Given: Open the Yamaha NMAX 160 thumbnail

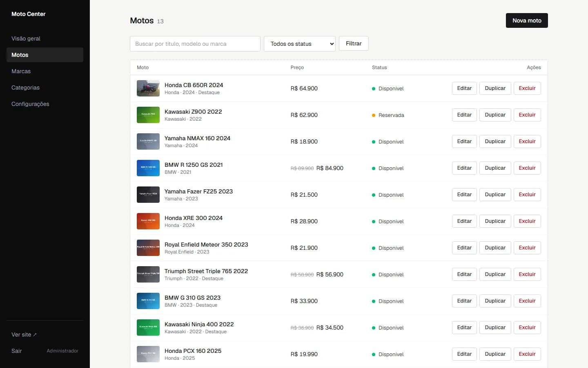Looking at the screenshot, I should click(x=148, y=141).
